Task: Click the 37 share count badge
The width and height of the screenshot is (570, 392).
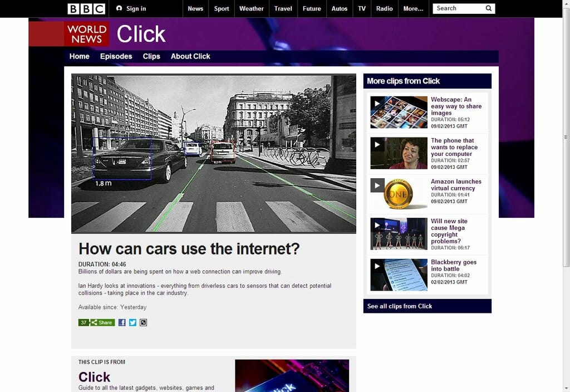Action: tap(83, 322)
